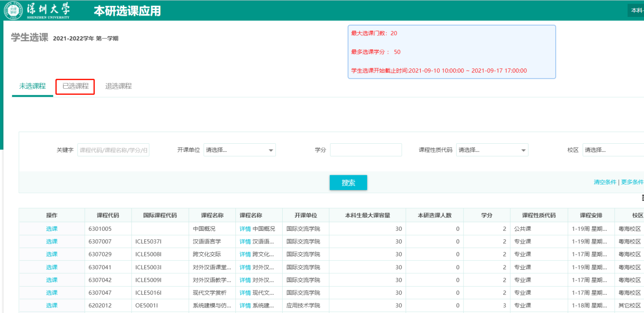
Task: Open 详情 for 跨文化交际 course
Action: click(245, 254)
